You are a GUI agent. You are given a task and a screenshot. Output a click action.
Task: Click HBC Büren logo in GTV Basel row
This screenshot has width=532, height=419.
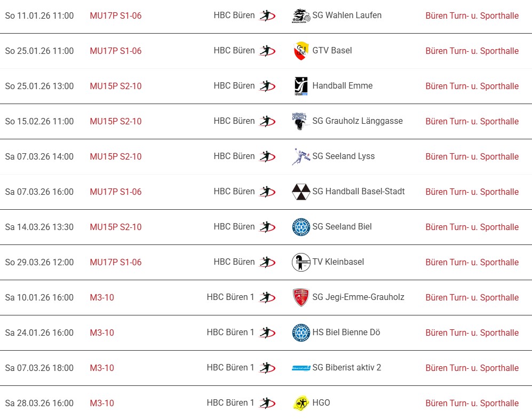tap(267, 51)
